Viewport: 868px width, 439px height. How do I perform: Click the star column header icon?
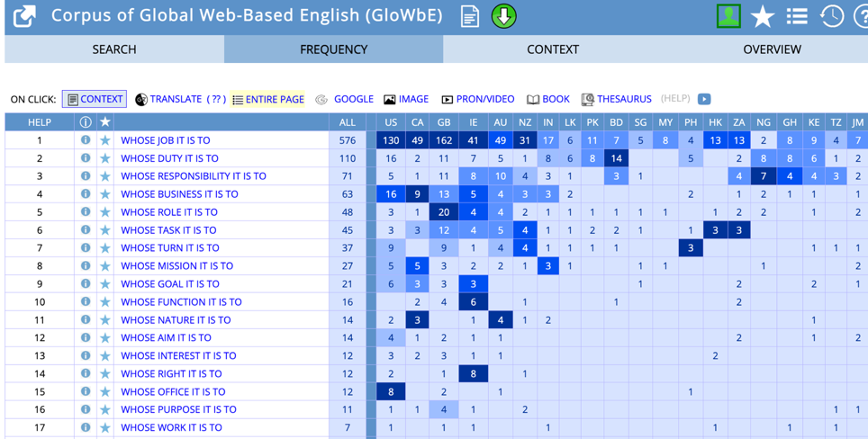tap(105, 122)
